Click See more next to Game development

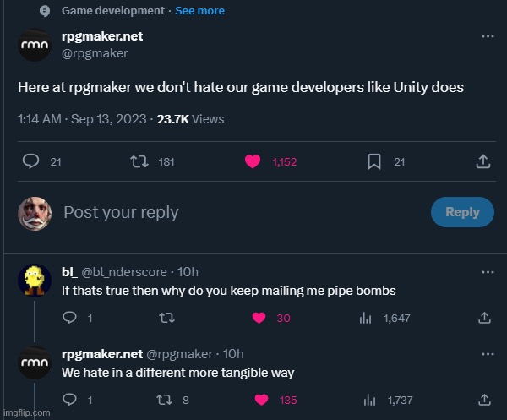point(199,11)
